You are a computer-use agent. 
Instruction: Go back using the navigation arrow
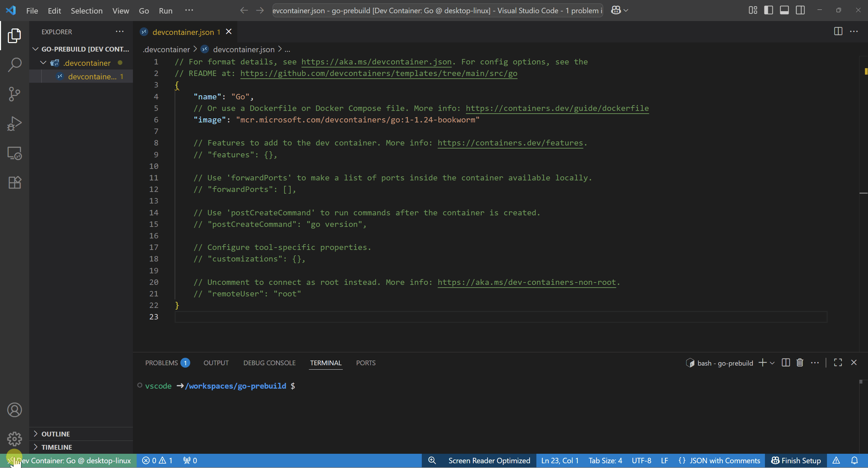pyautogui.click(x=244, y=11)
